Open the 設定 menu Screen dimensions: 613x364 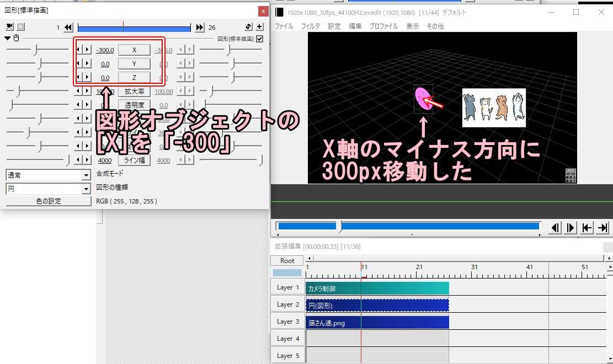coord(334,26)
